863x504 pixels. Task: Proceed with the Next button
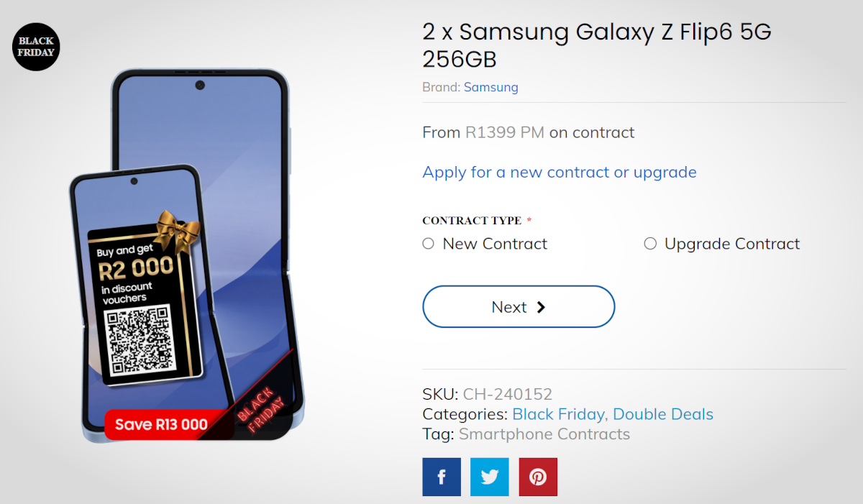point(519,307)
